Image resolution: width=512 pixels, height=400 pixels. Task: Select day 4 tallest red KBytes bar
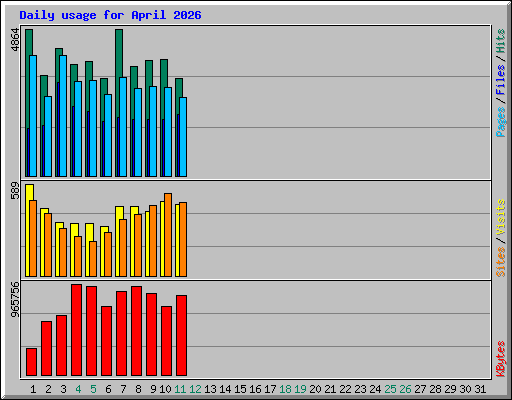tap(76, 330)
